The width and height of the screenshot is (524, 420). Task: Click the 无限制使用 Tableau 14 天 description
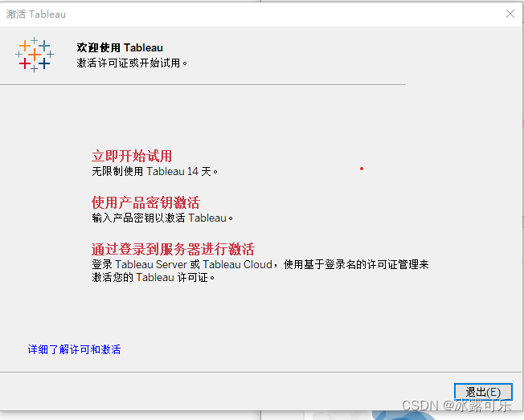155,172
